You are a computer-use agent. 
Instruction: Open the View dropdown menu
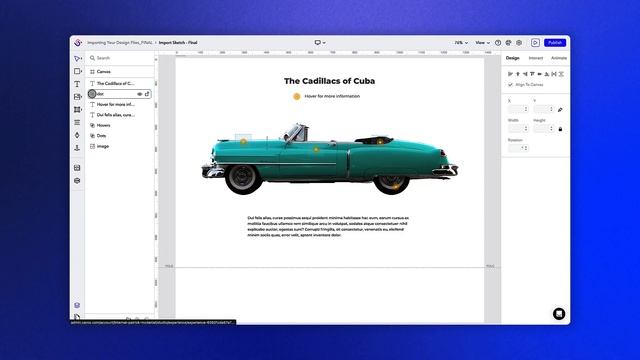[482, 42]
